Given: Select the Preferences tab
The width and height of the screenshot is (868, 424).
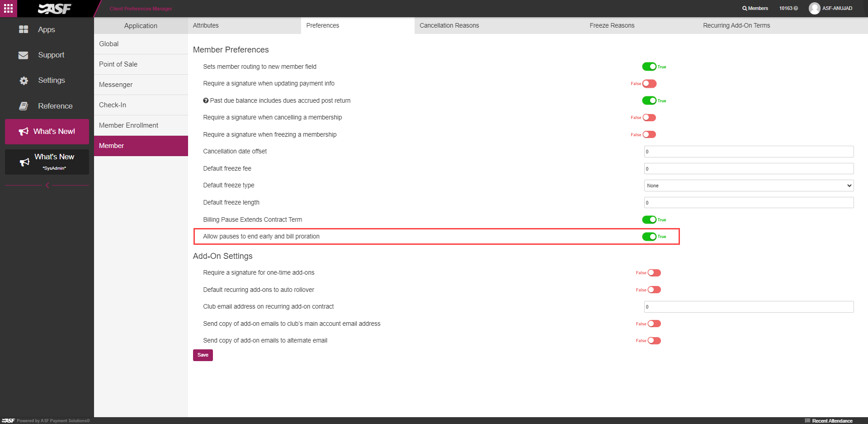Looking at the screenshot, I should click(x=358, y=25).
